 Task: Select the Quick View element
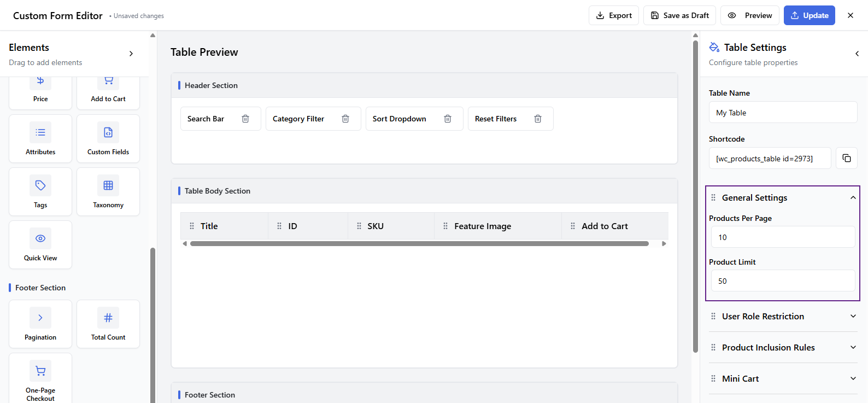(x=40, y=244)
